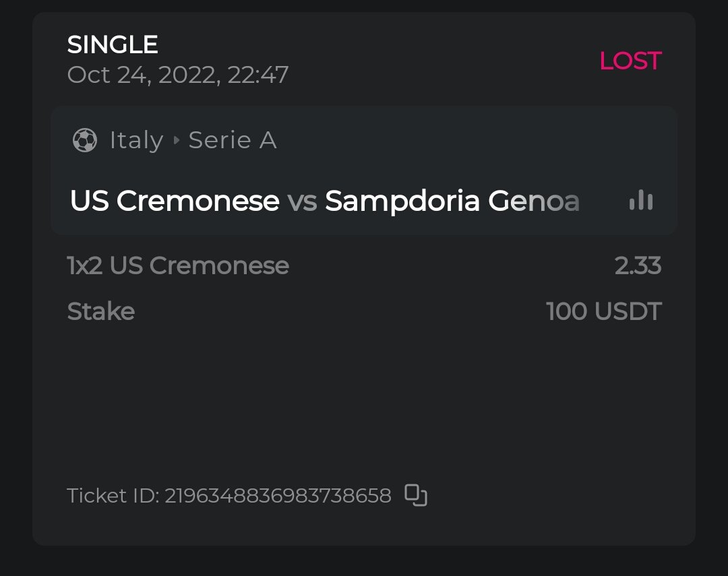Open the Serie A league link

(x=233, y=140)
